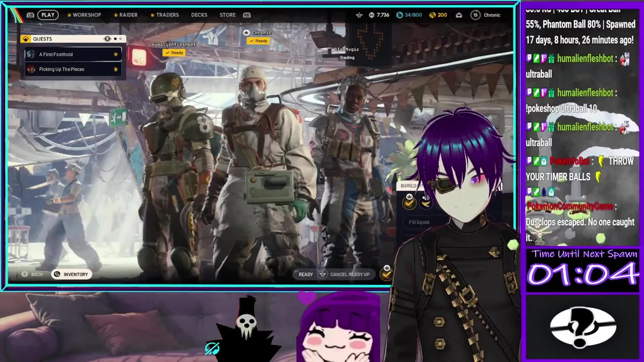Click the Ready badge under Chronic

point(258,41)
